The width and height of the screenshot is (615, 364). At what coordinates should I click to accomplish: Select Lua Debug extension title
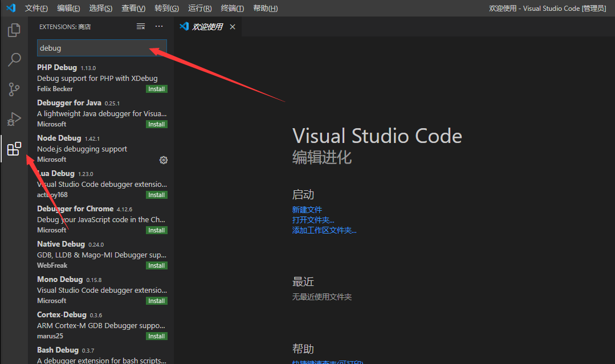click(56, 173)
